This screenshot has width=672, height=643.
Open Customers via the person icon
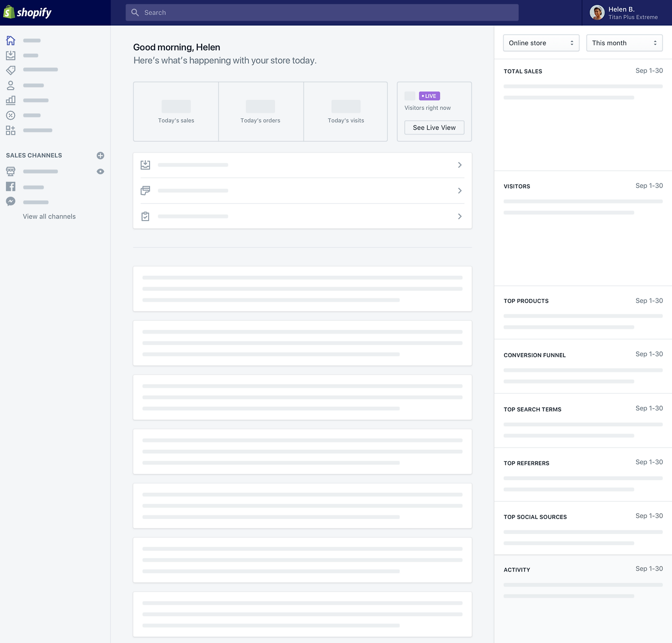(10, 85)
